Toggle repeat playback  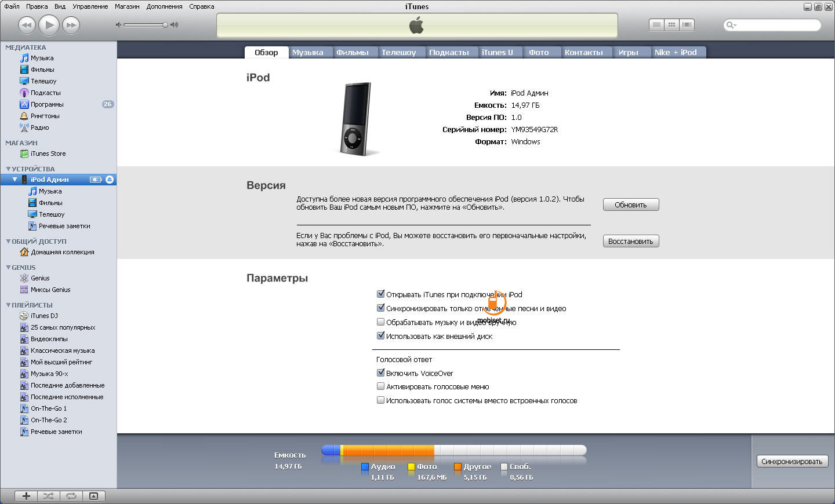tap(71, 496)
